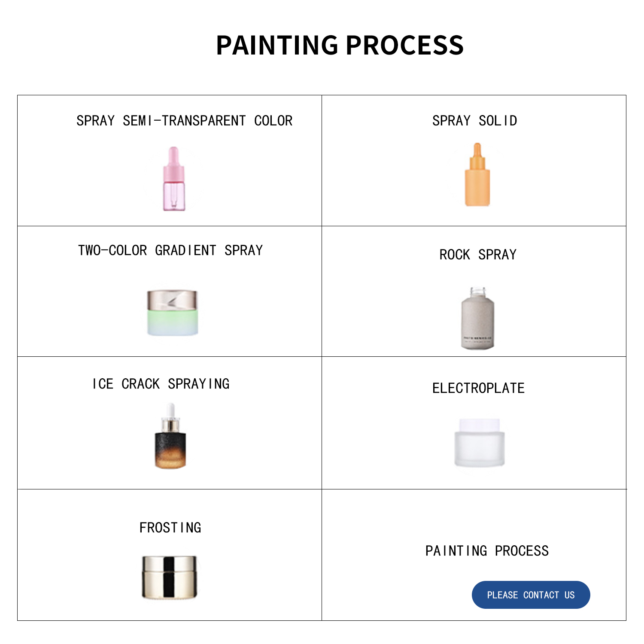Viewport: 644px width, 644px height.
Task: Click the Spray Solid label
Action: 474,121
